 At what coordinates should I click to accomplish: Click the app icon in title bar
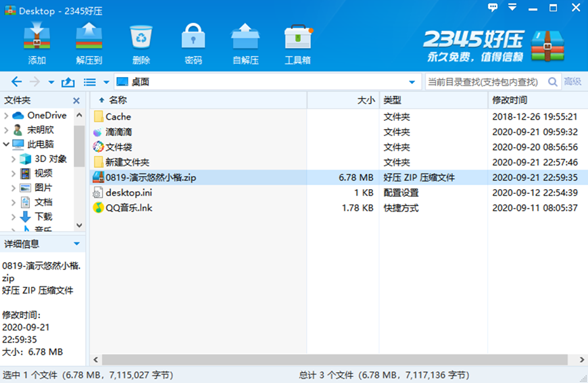[x=9, y=11]
